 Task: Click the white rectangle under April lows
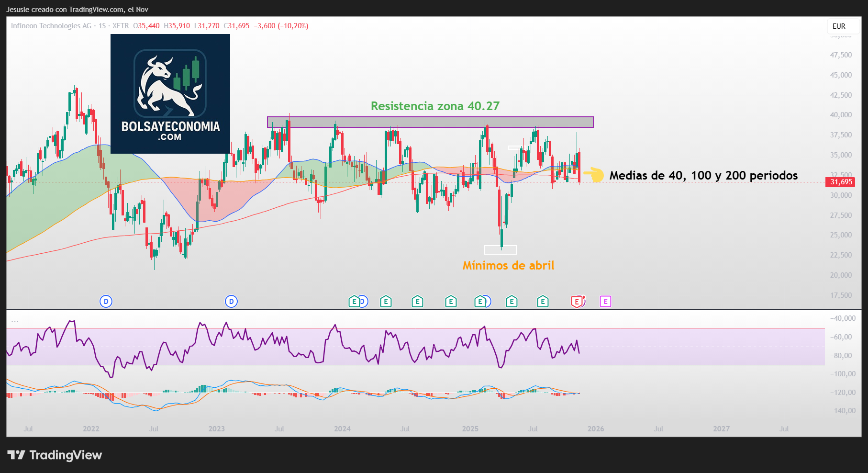(500, 249)
